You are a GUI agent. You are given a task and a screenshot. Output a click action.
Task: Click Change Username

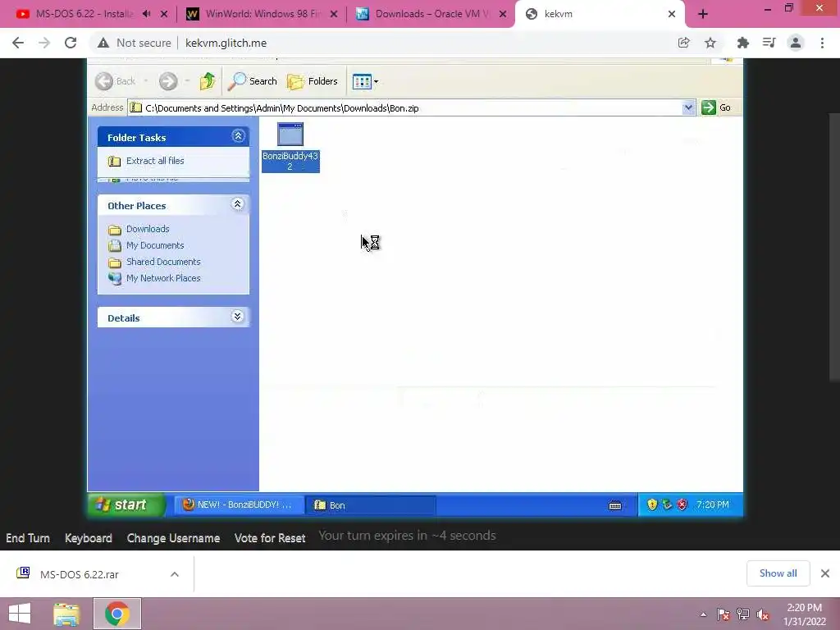(174, 538)
